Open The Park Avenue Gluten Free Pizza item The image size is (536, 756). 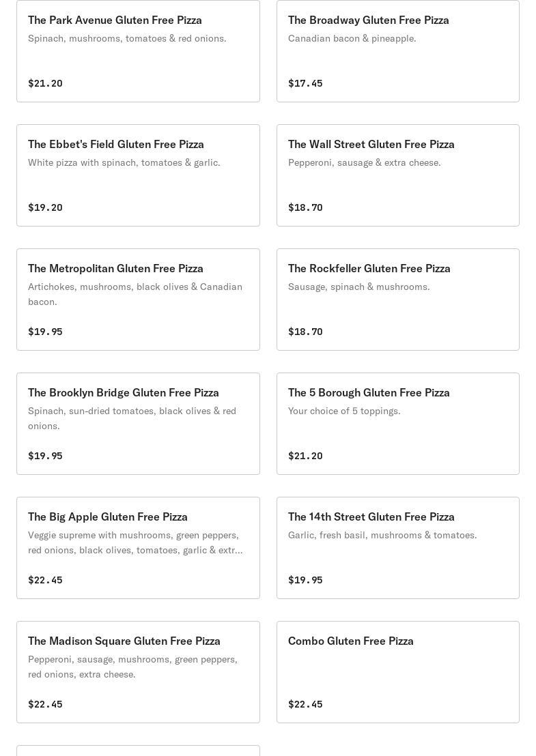click(115, 20)
